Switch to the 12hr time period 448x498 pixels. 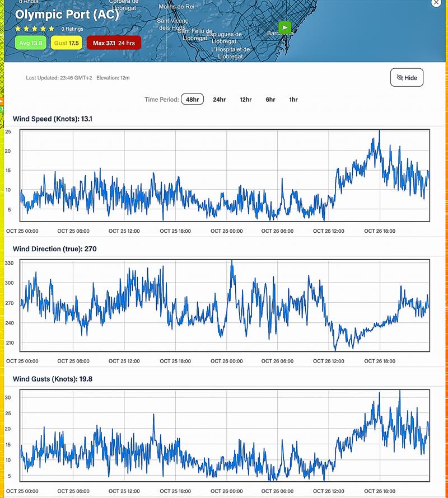click(x=245, y=100)
